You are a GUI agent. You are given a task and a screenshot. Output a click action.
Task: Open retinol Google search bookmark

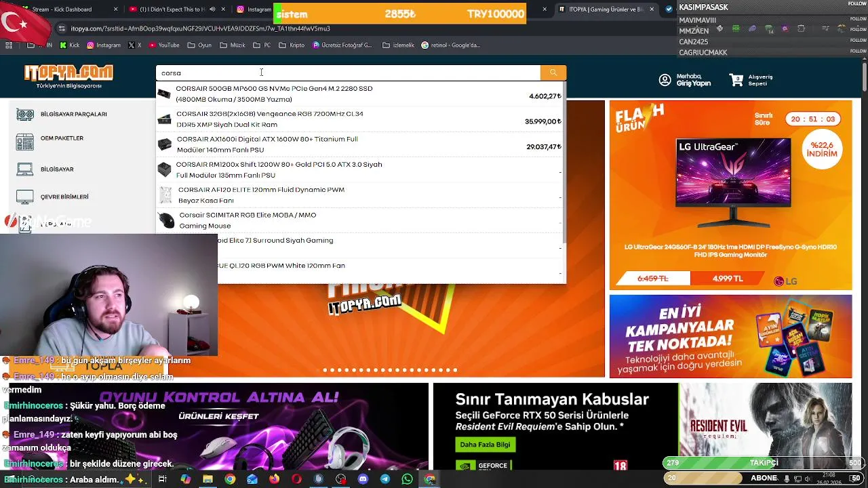click(451, 45)
